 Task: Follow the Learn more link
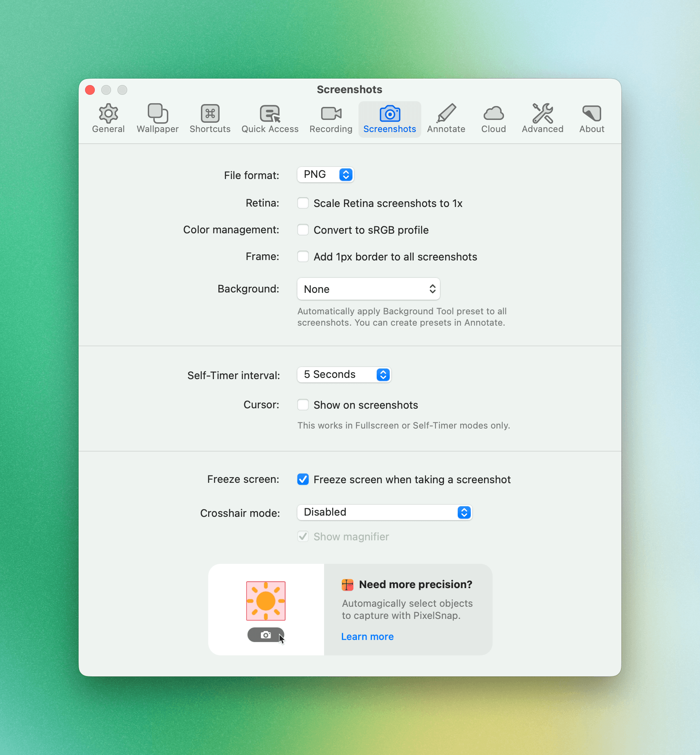point(367,636)
